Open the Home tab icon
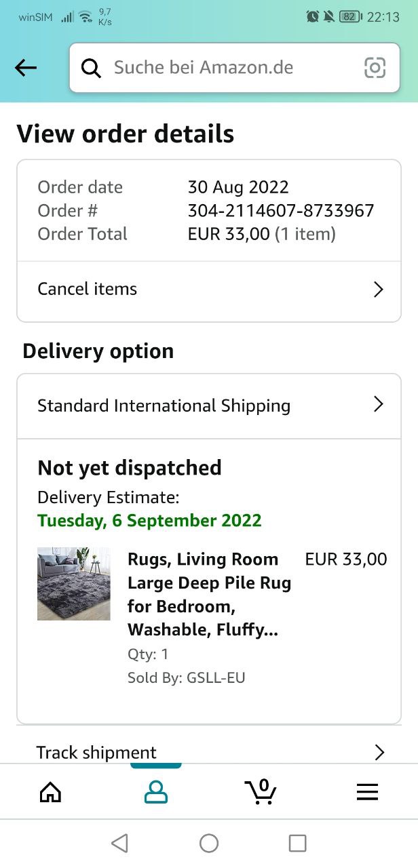This screenshot has width=418, height=868. [x=51, y=791]
